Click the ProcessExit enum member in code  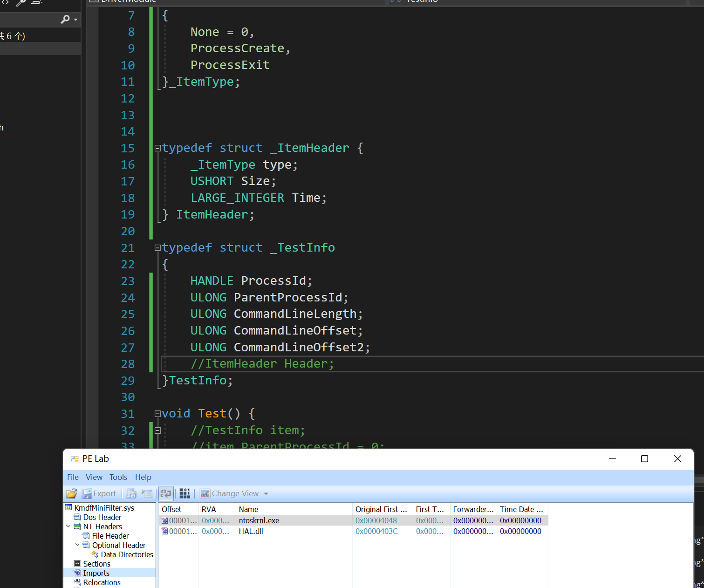pyautogui.click(x=230, y=65)
